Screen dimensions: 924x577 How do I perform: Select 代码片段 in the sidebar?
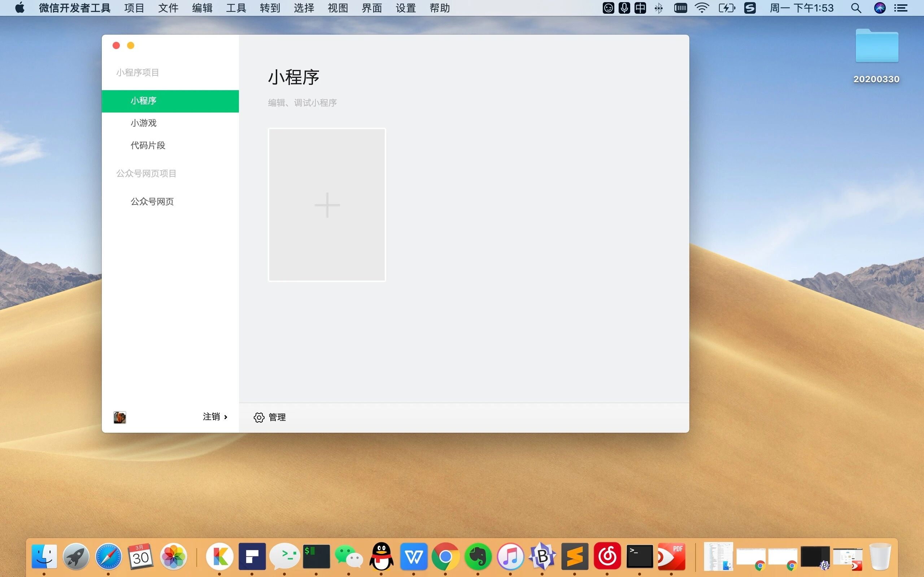tap(148, 145)
